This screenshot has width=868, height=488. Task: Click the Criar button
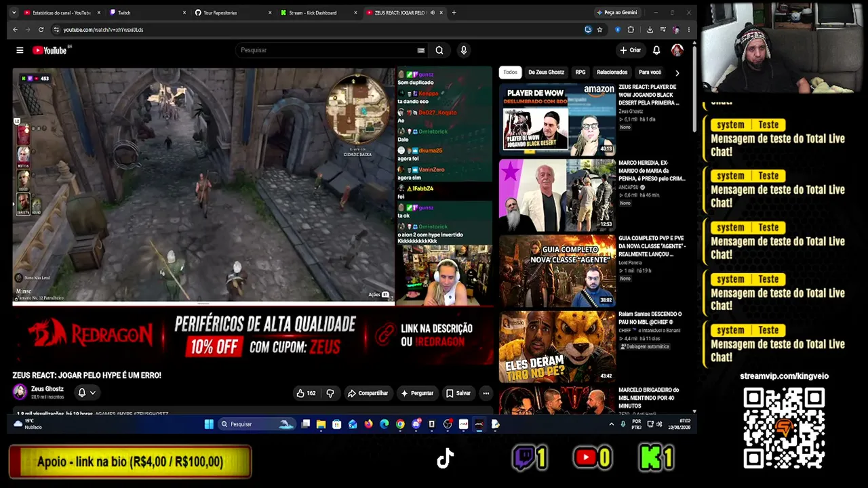click(x=630, y=50)
